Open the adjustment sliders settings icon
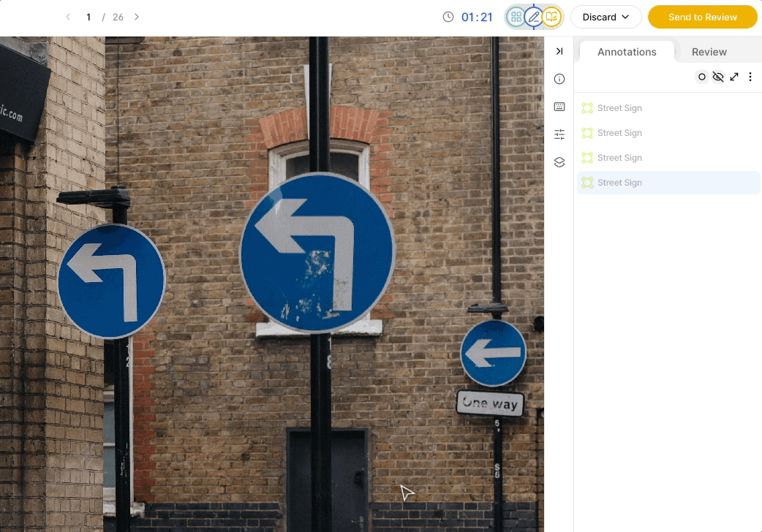 coord(559,134)
